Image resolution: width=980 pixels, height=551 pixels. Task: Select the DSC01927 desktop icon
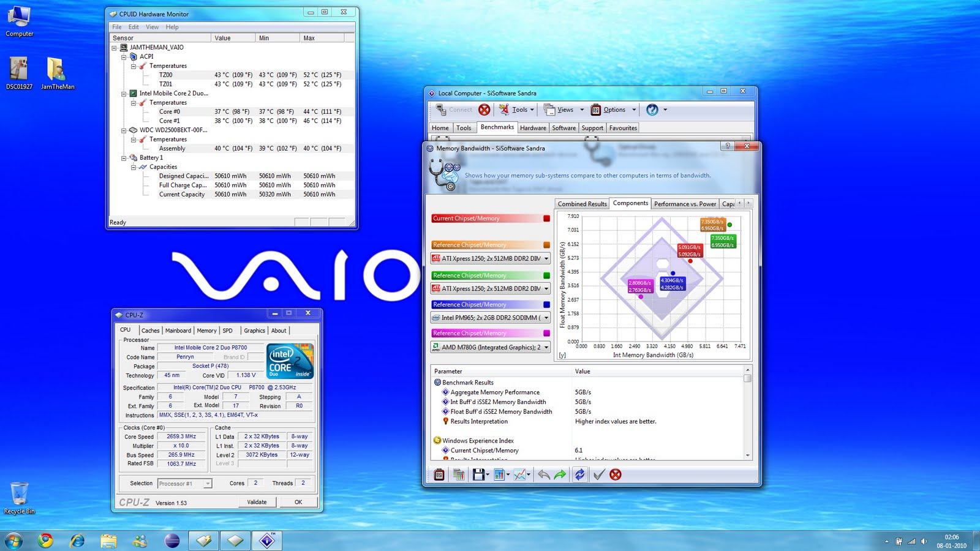coord(19,73)
